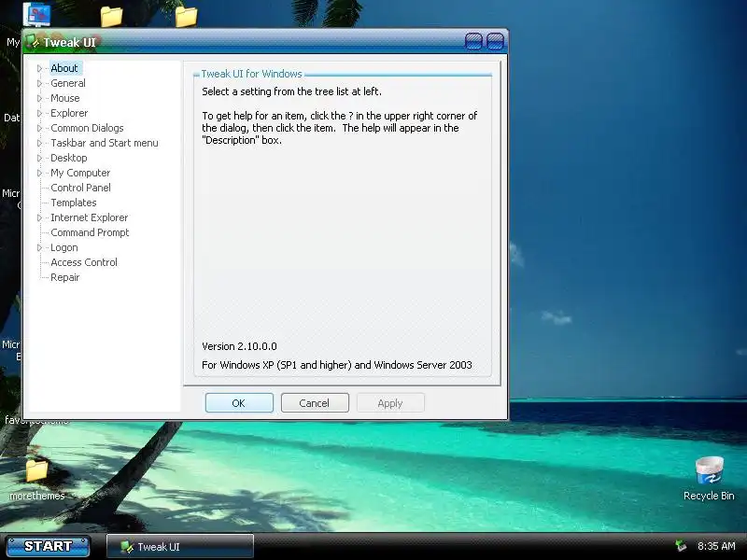Click the 8:35 AM clock
Image resolution: width=747 pixels, height=560 pixels.
(x=716, y=546)
